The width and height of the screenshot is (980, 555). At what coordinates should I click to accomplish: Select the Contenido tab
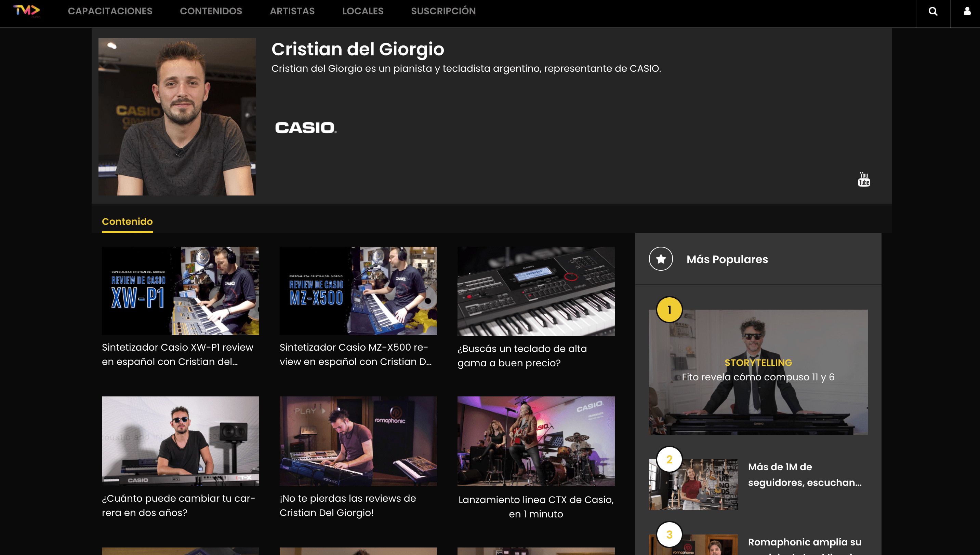tap(127, 221)
